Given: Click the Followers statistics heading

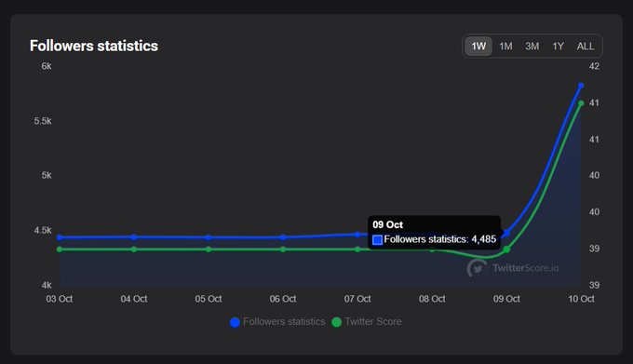Looking at the screenshot, I should (x=94, y=46).
